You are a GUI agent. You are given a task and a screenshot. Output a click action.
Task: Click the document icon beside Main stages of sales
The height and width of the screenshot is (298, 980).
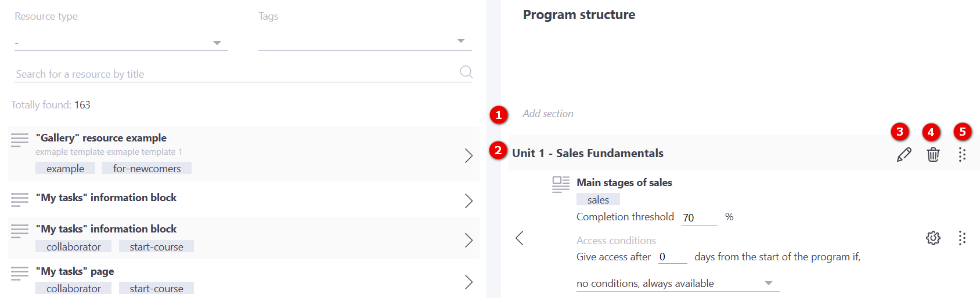pos(561,184)
